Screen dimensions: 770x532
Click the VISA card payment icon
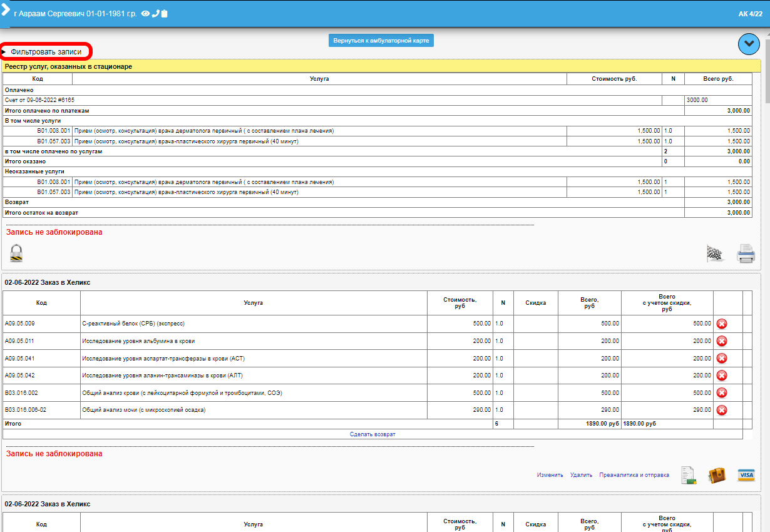pyautogui.click(x=746, y=475)
